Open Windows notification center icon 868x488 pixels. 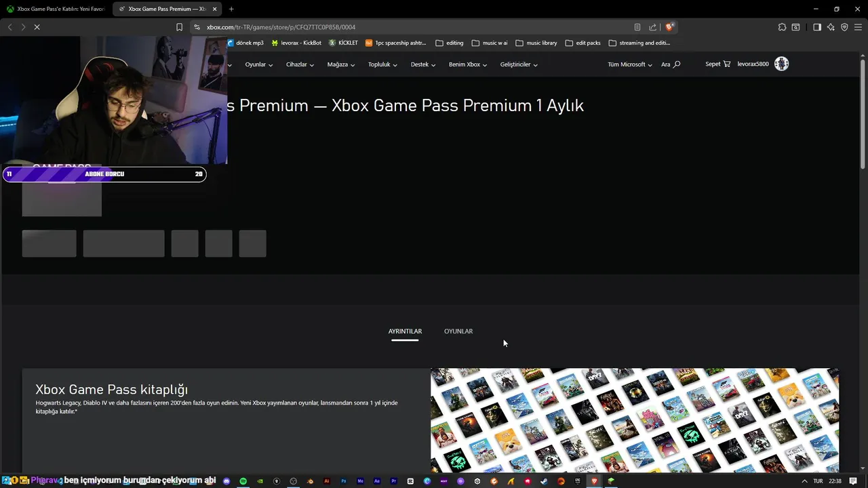coord(853,481)
